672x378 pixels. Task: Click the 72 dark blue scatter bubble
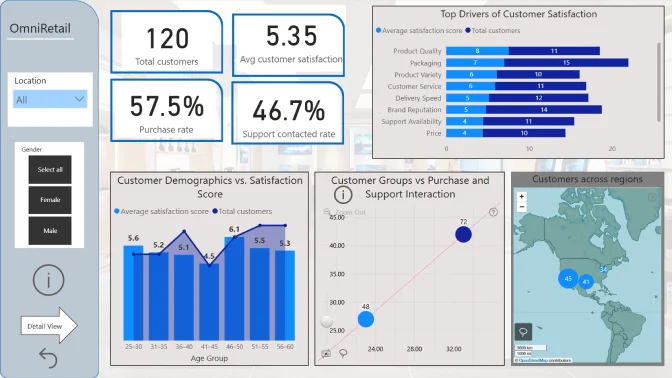click(463, 234)
